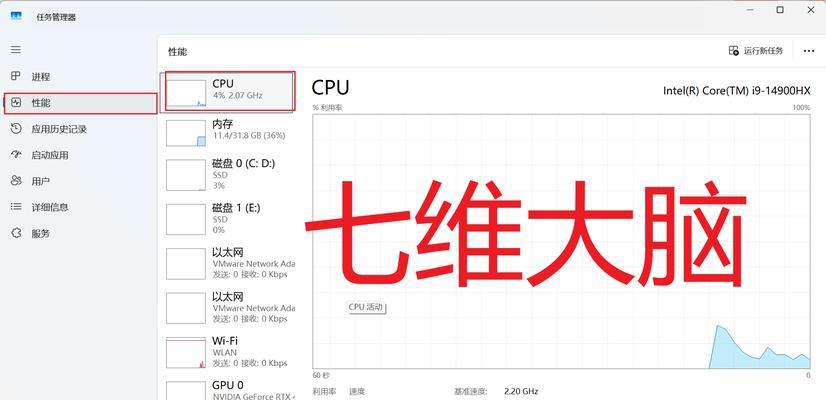Click the 'CPU' resource list label
The width and height of the screenshot is (826, 400).
(223, 83)
